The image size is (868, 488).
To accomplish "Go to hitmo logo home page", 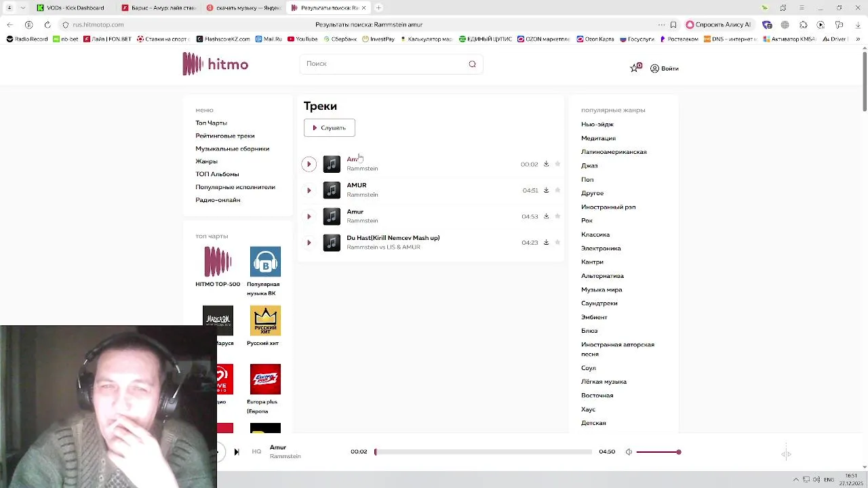I will (x=216, y=64).
